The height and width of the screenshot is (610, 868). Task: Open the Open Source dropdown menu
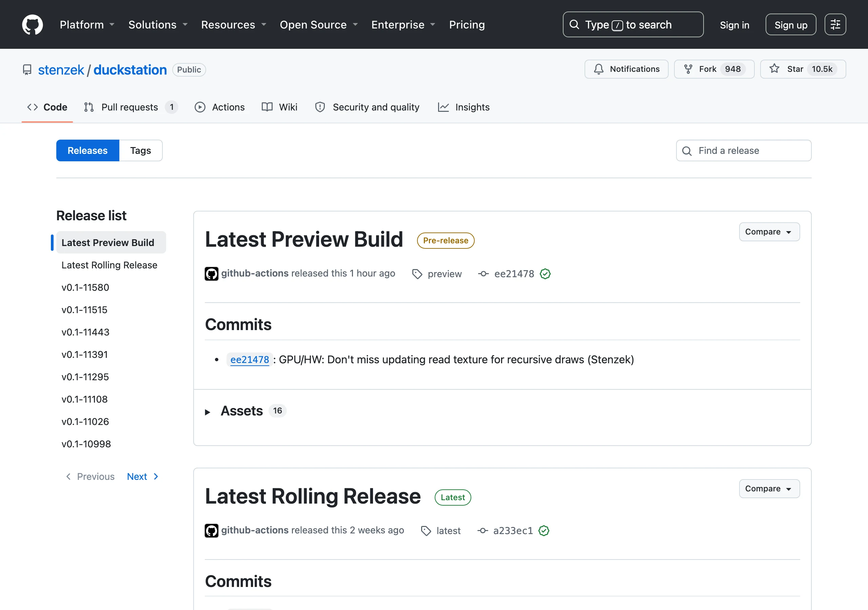[319, 24]
